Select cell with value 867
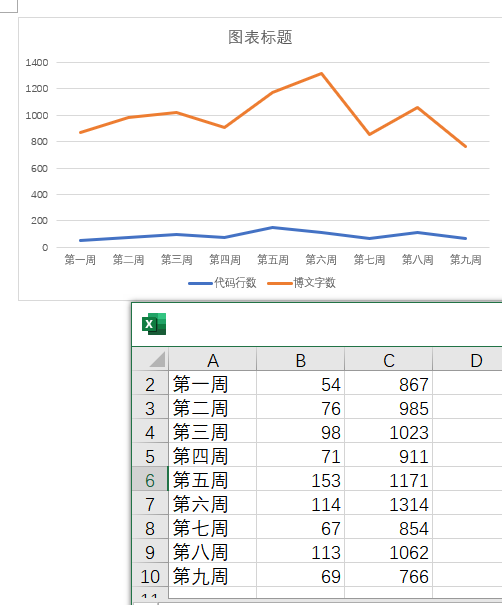This screenshot has width=502, height=605. 389,383
